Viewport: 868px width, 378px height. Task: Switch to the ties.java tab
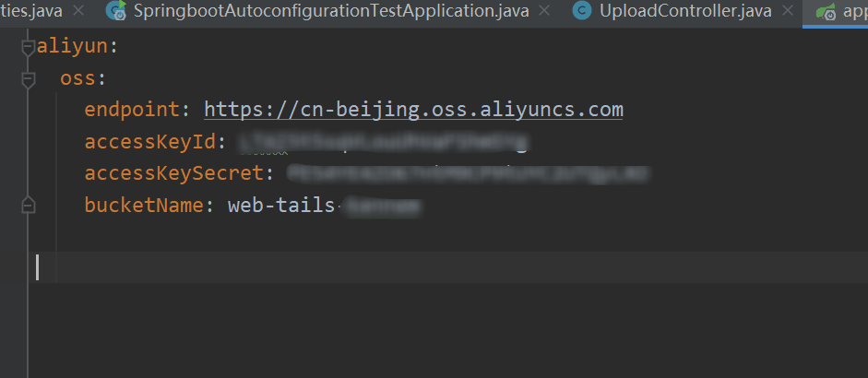[30, 12]
